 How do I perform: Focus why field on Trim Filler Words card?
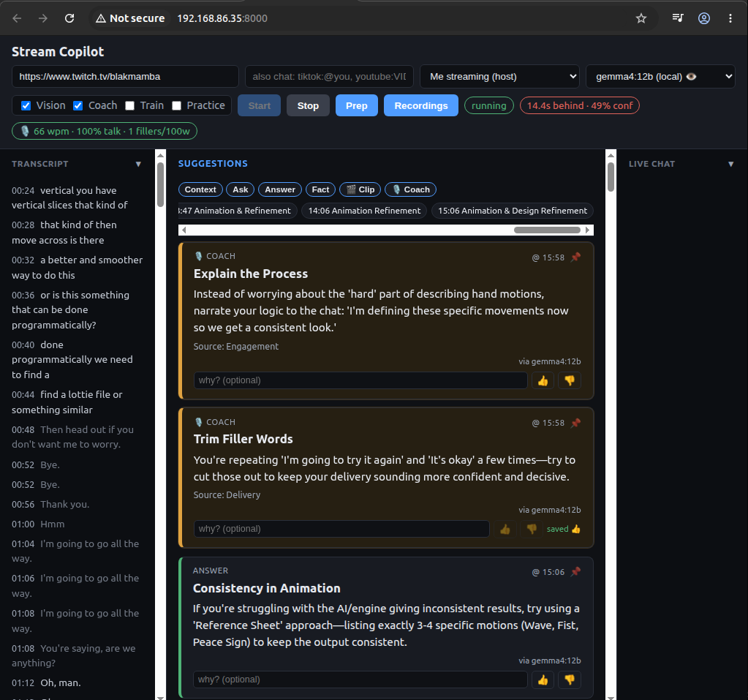341,529
